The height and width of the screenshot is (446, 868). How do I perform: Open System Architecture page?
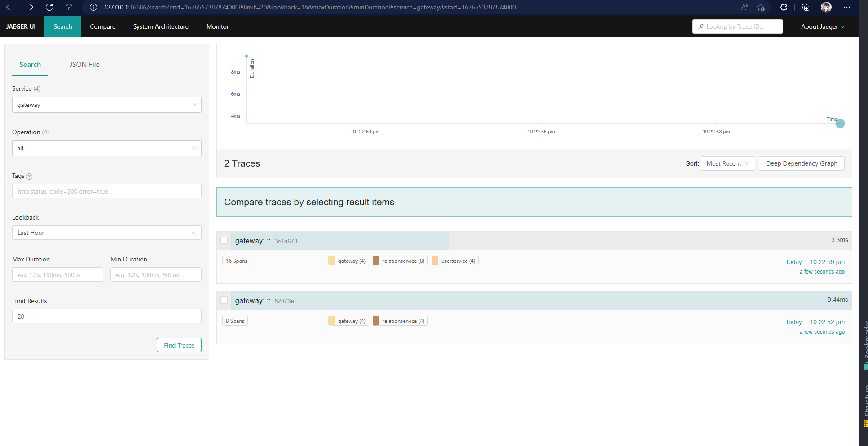tap(161, 26)
